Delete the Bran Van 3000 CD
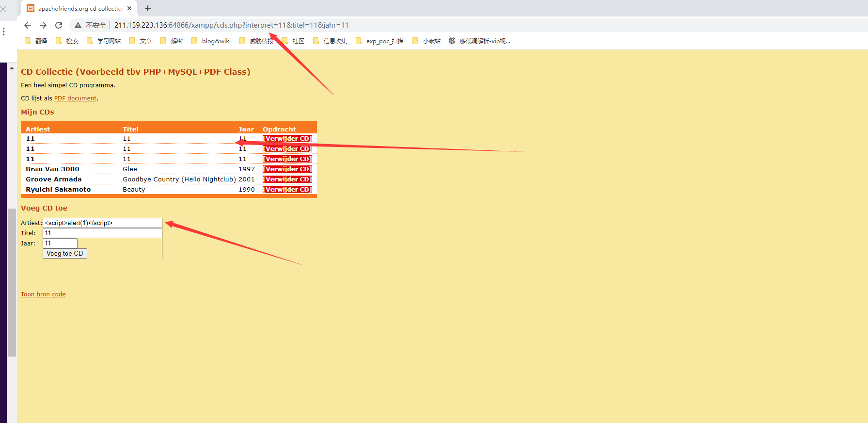Viewport: 868px width, 423px height. (x=287, y=169)
